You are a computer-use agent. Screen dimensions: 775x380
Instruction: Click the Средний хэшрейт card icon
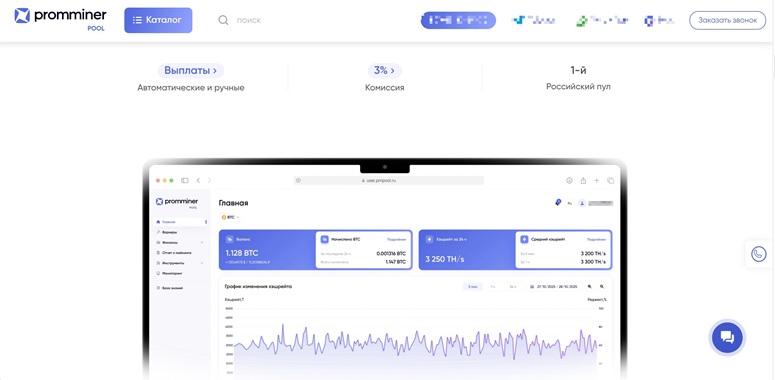[x=524, y=240]
